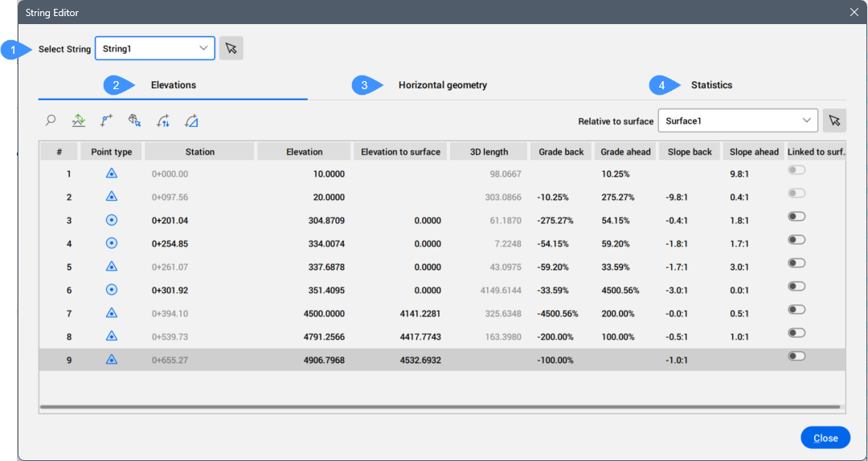Click the curve with up-down arrows icon
Image resolution: width=868 pixels, height=461 pixels.
click(x=163, y=121)
